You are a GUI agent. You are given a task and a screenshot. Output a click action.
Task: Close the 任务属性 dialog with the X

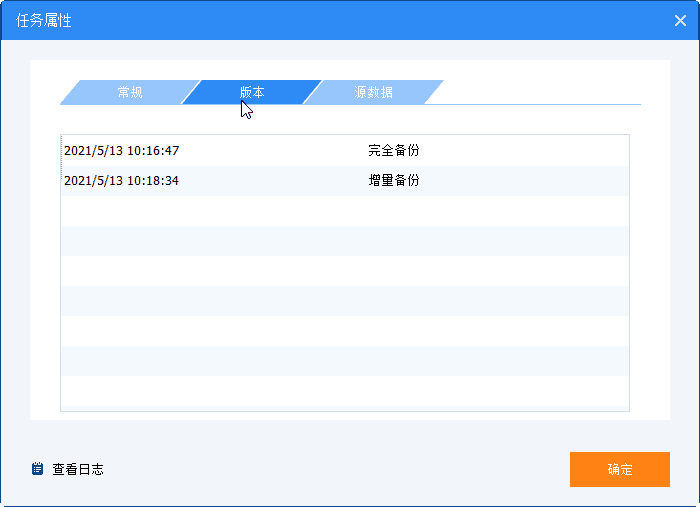[x=680, y=20]
